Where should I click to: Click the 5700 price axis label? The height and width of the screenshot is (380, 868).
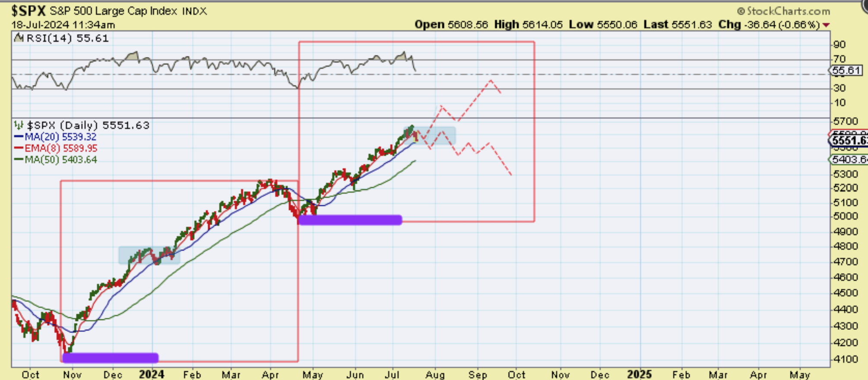coord(846,121)
